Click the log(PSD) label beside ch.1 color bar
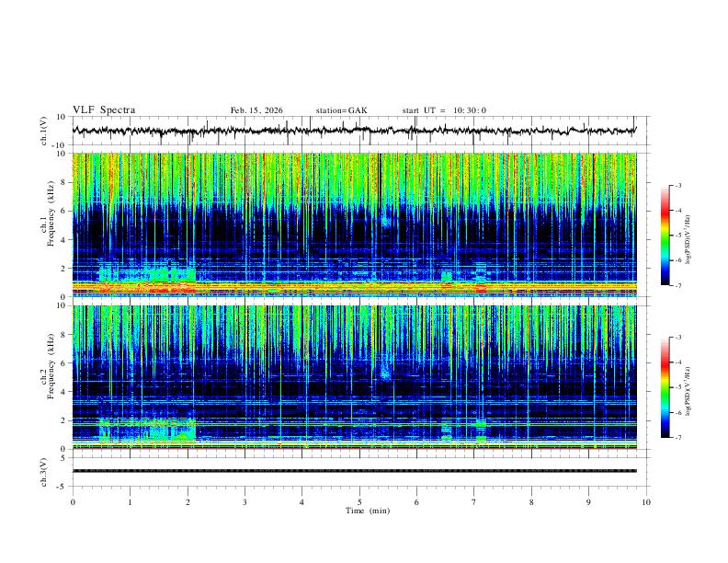Viewport: 728px width, 563px height. pyautogui.click(x=688, y=240)
